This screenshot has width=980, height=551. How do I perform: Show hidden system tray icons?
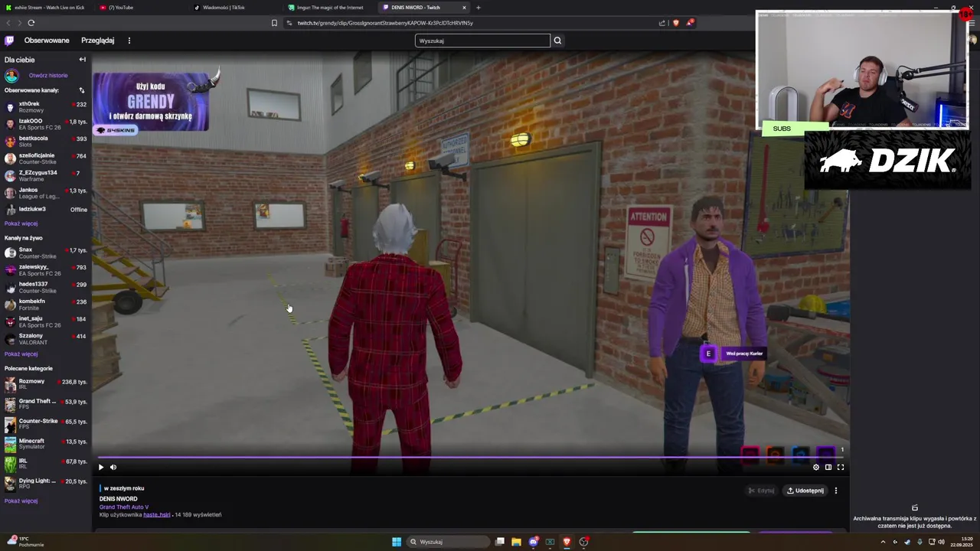[x=883, y=542]
